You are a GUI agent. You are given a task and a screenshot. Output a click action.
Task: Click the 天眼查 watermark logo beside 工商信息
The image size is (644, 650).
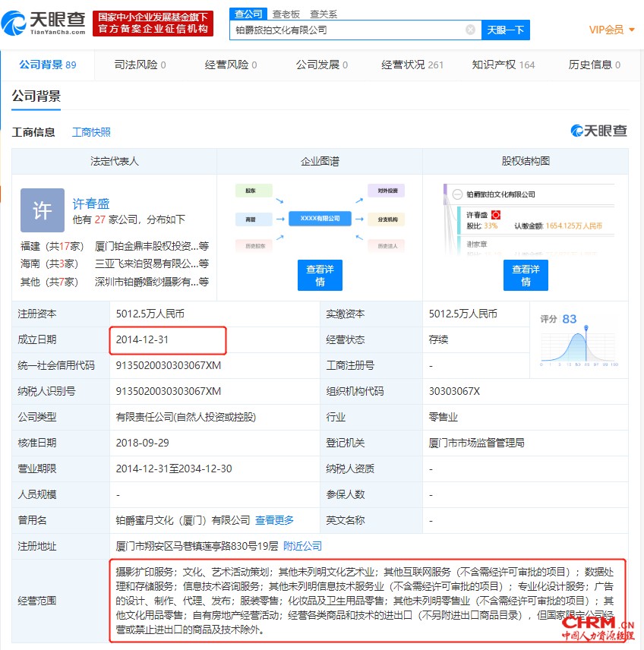coord(599,131)
